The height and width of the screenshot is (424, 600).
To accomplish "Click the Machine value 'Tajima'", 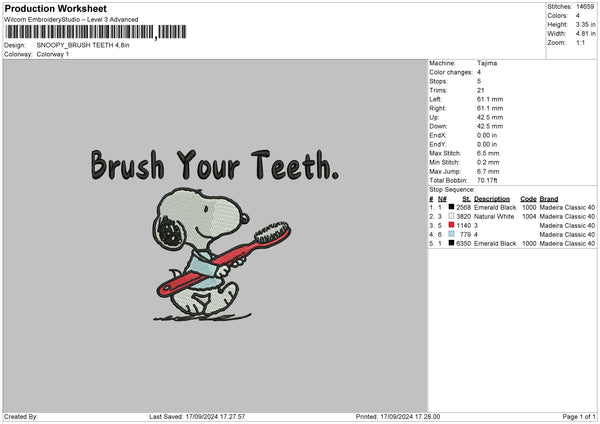I will coord(487,63).
